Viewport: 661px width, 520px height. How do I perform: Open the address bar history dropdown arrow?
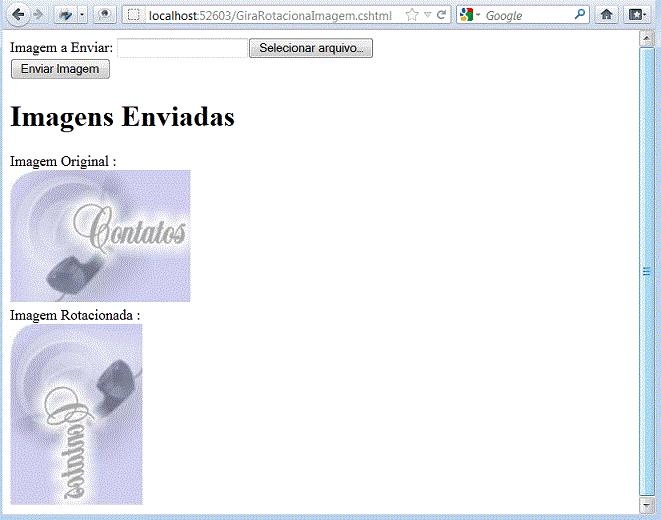pos(427,15)
